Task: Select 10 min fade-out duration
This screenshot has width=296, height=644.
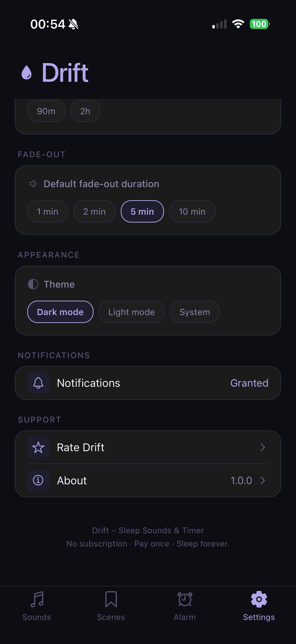Action: (192, 211)
